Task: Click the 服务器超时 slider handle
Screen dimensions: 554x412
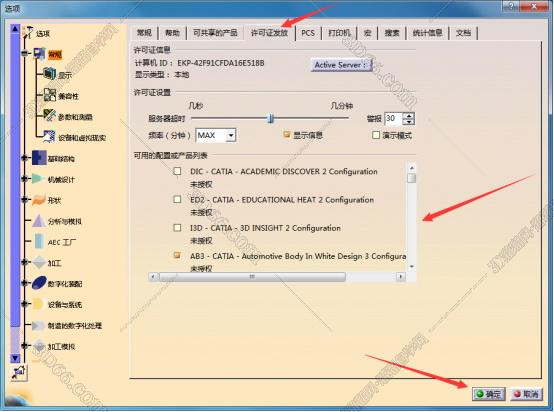Action: tap(271, 118)
